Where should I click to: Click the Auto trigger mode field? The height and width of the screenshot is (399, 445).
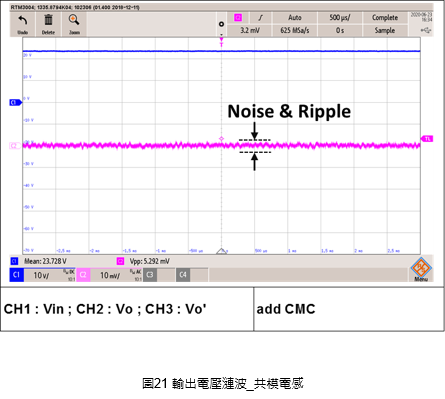point(295,18)
